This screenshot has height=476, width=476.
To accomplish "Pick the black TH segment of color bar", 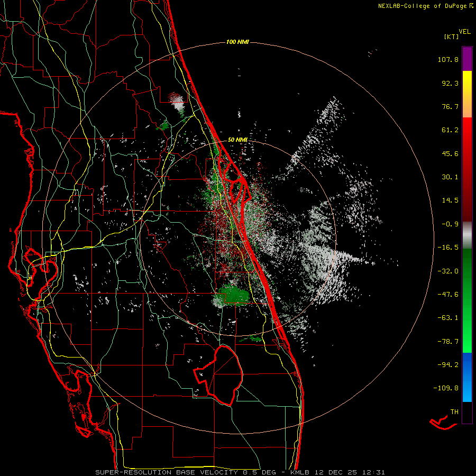I will point(467,413).
